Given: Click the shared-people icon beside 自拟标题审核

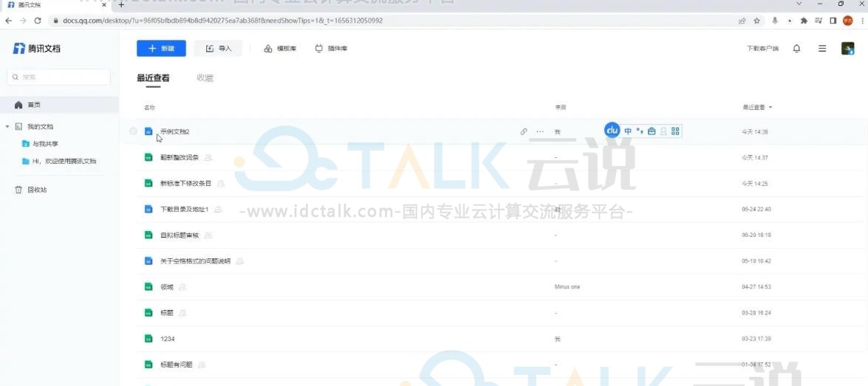Looking at the screenshot, I should 208,235.
